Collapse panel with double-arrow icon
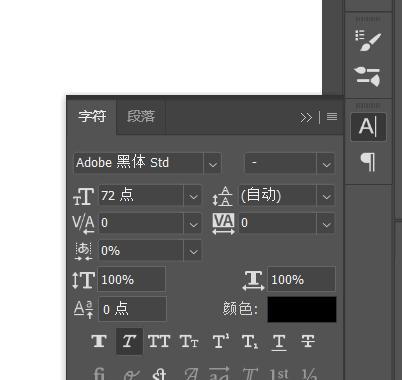402x380 pixels. [x=306, y=117]
